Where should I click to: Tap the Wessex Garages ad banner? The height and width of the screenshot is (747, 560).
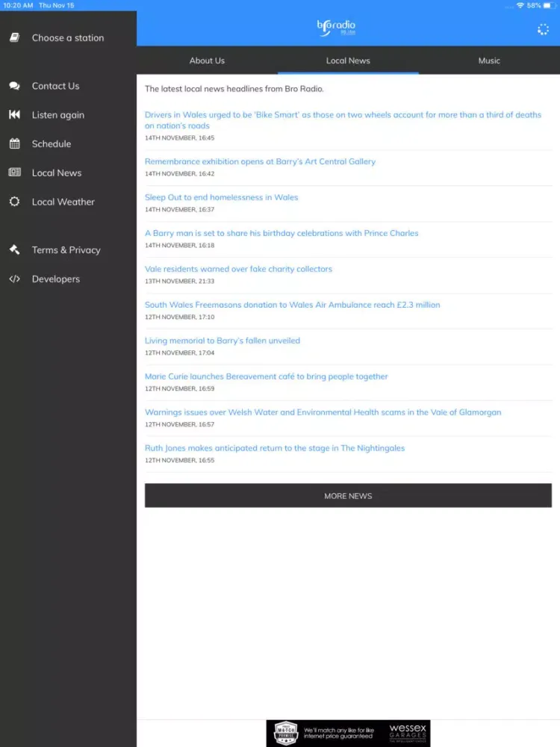tap(348, 733)
